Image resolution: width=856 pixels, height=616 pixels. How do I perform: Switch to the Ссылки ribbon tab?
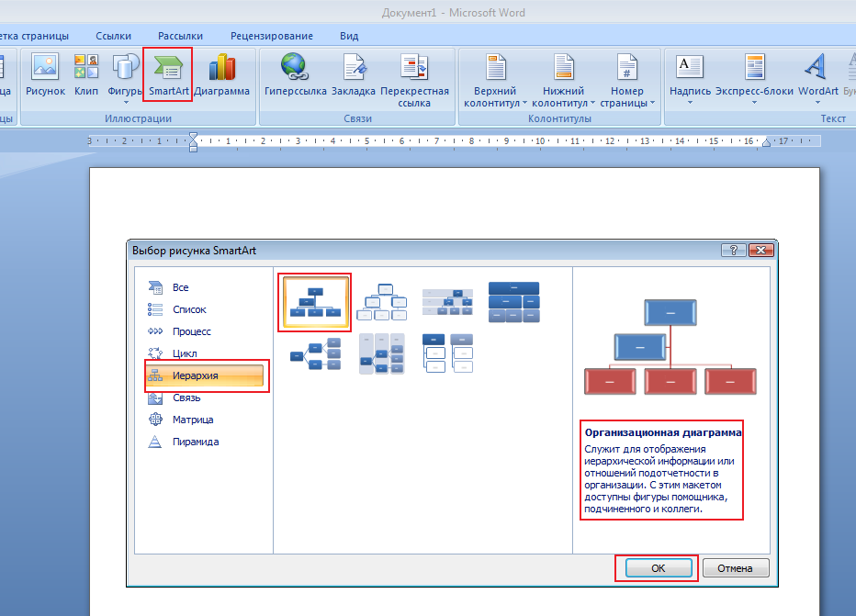click(114, 36)
